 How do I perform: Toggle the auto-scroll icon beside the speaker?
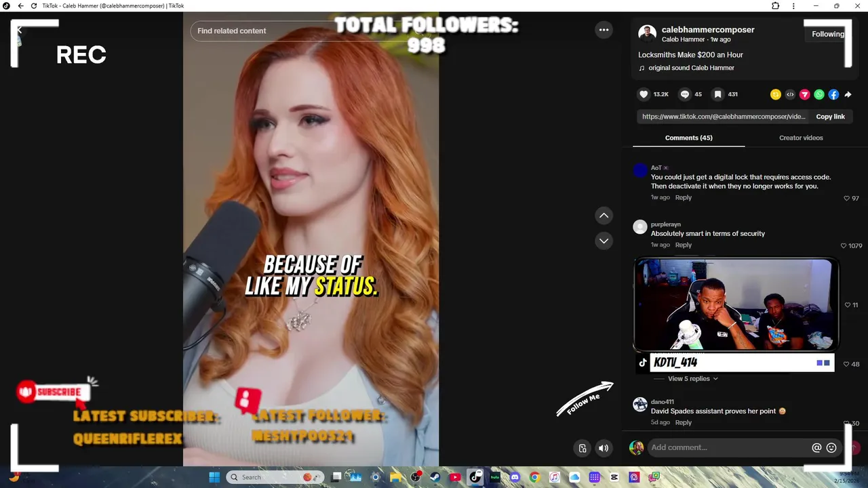(x=583, y=448)
